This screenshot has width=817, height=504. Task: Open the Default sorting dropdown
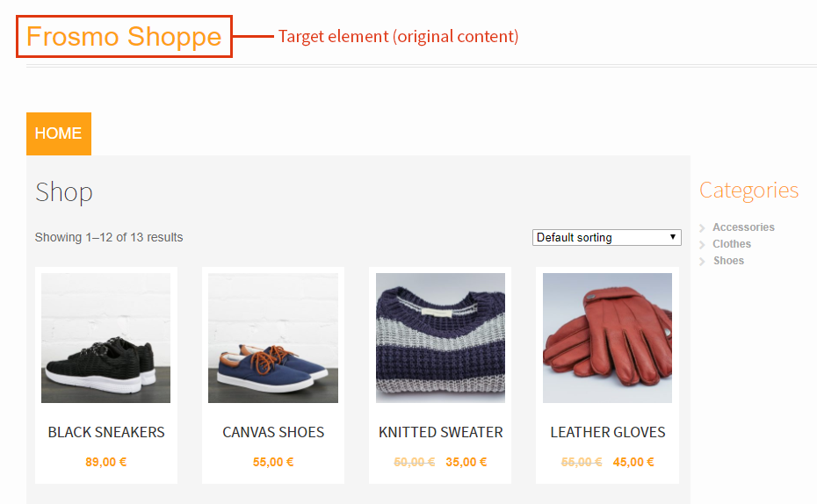tap(606, 238)
